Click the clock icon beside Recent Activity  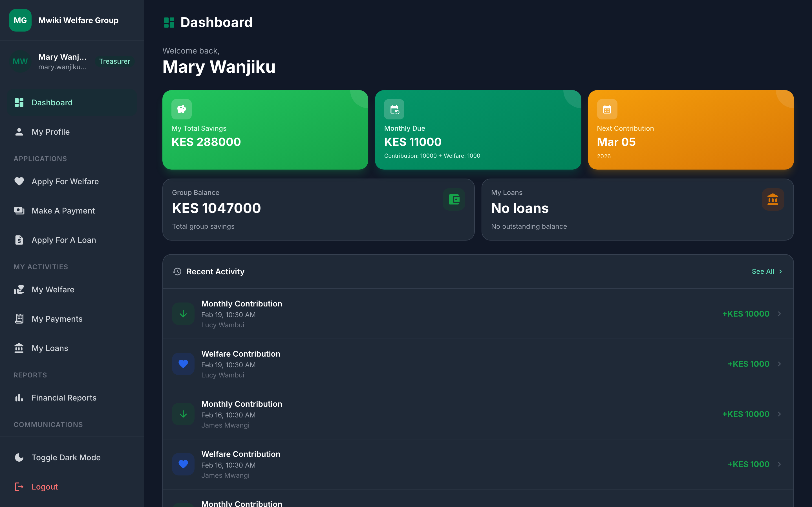point(177,272)
